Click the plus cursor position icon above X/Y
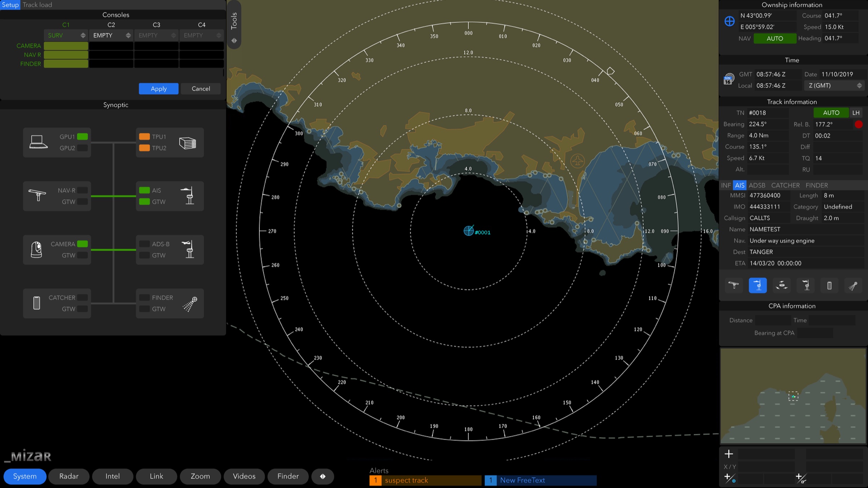868x488 pixels. [729, 454]
